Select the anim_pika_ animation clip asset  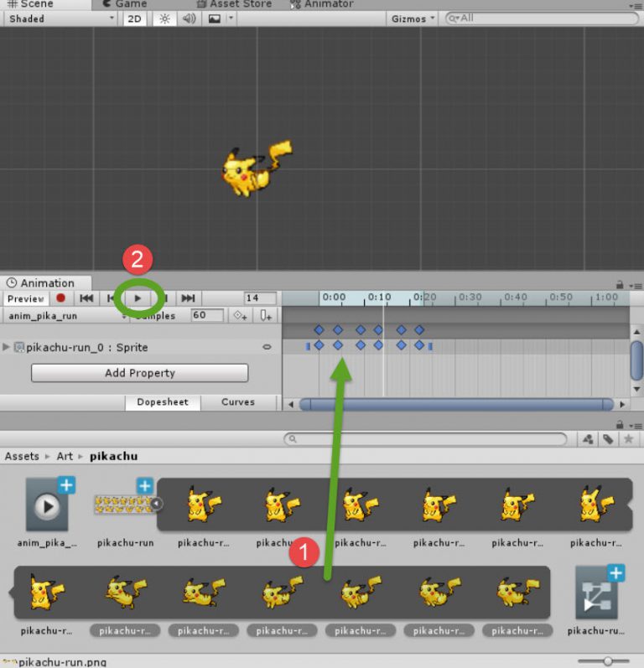point(47,511)
